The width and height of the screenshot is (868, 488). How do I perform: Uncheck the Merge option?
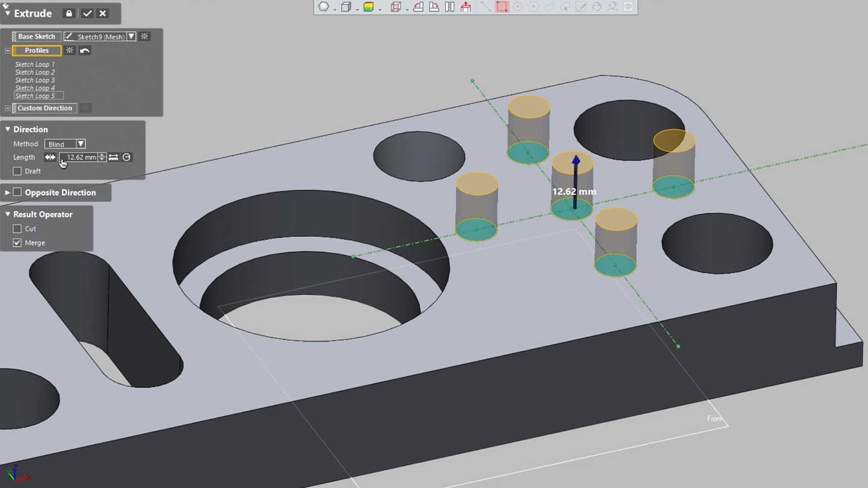16,242
